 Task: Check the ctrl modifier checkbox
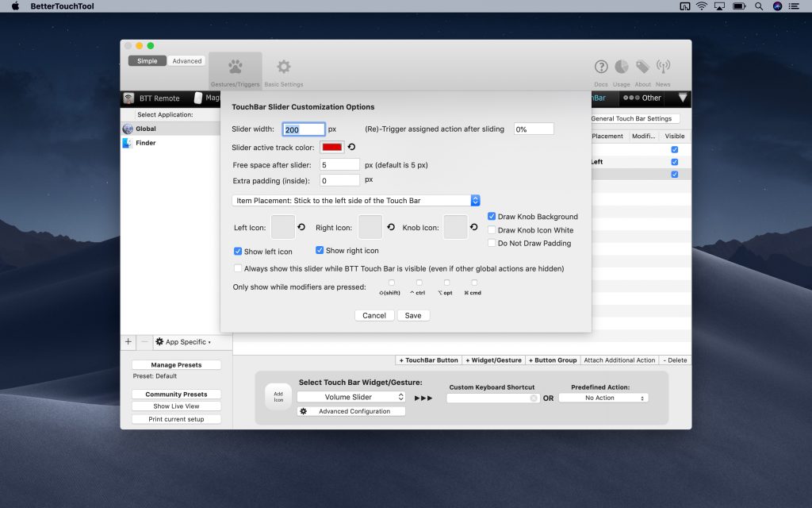[419, 283]
